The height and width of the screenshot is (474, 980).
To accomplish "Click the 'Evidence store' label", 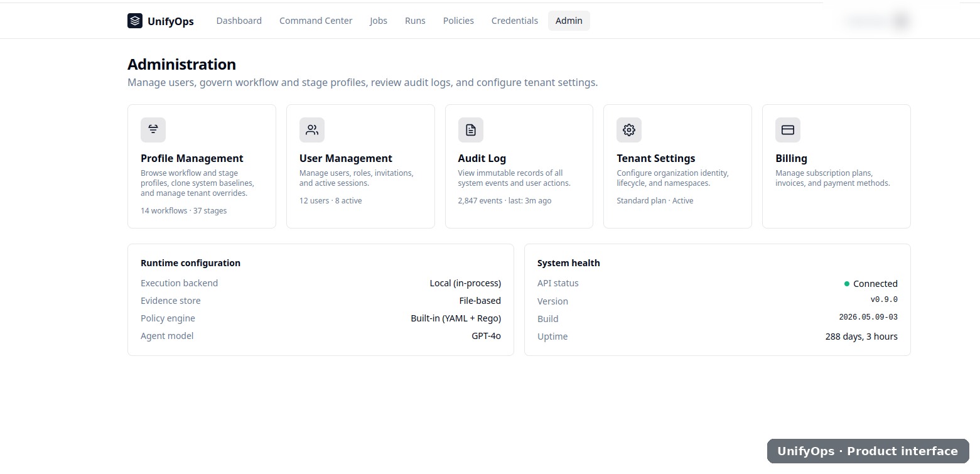I will pyautogui.click(x=171, y=301).
